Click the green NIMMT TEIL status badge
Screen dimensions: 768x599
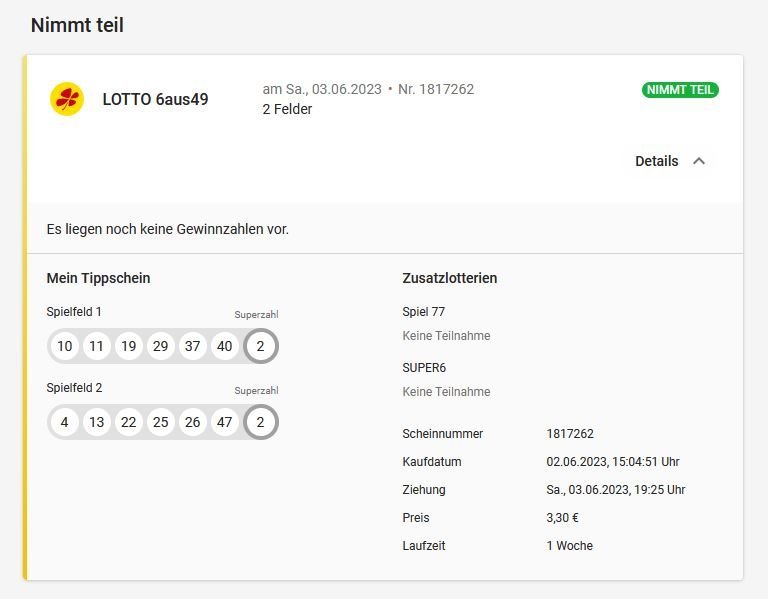click(x=680, y=90)
